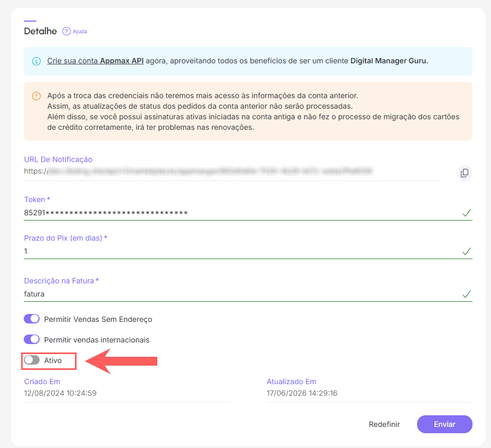Click the Enviar button
Image resolution: width=491 pixels, height=448 pixels.
[x=445, y=424]
